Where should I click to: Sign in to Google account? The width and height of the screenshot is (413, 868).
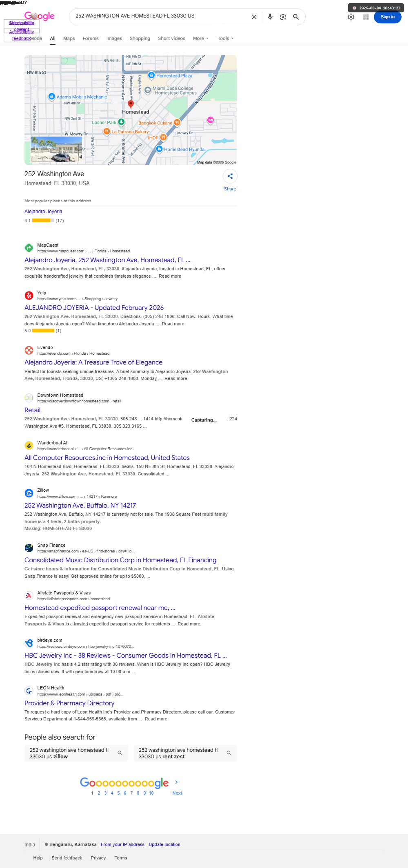(x=387, y=17)
